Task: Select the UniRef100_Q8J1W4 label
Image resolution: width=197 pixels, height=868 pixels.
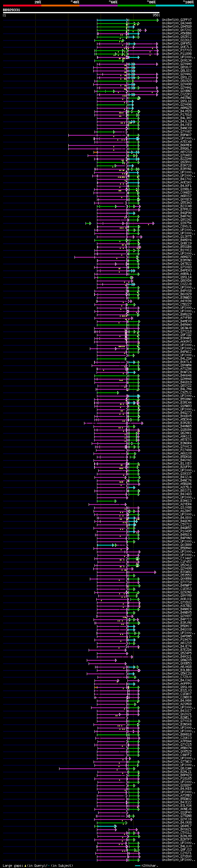Action: tap(176, 768)
